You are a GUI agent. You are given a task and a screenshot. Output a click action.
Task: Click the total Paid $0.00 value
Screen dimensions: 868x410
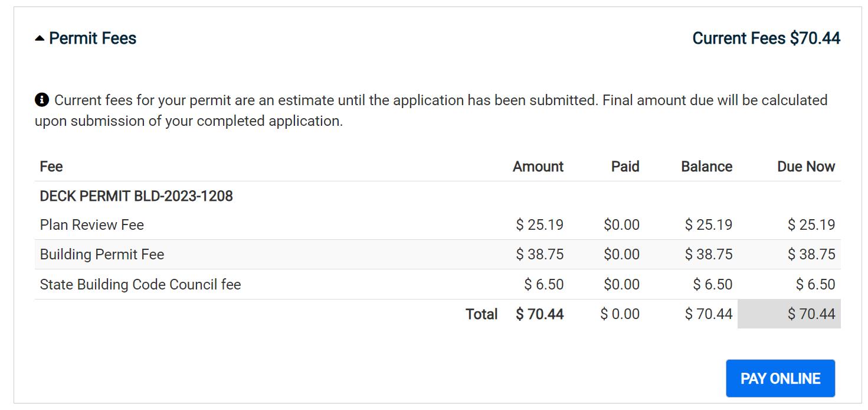coord(620,314)
